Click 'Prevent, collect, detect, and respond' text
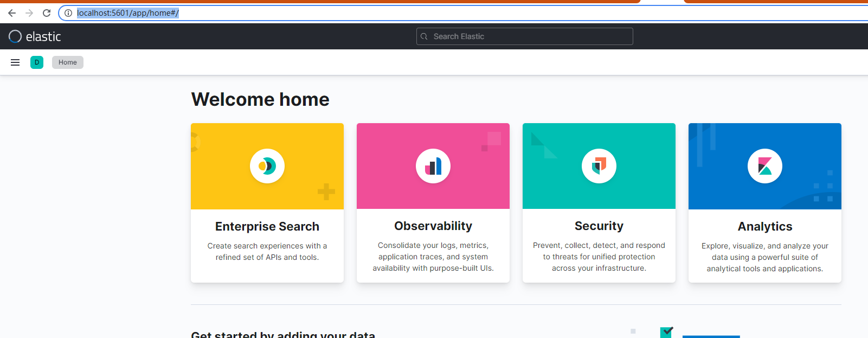Image resolution: width=868 pixels, height=338 pixels. 599,245
